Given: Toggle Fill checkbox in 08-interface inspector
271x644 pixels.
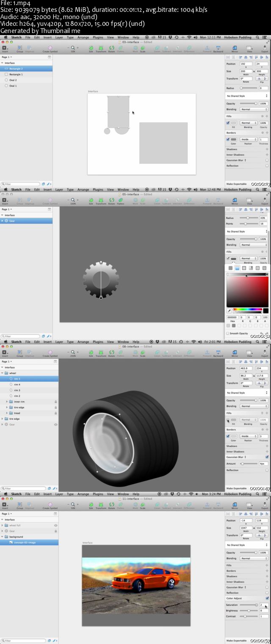Looking at the screenshot, I should pos(228,420).
